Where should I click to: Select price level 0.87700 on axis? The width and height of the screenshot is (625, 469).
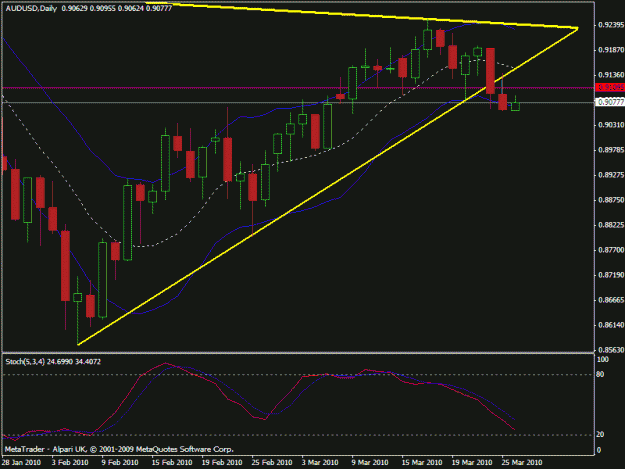pos(611,250)
